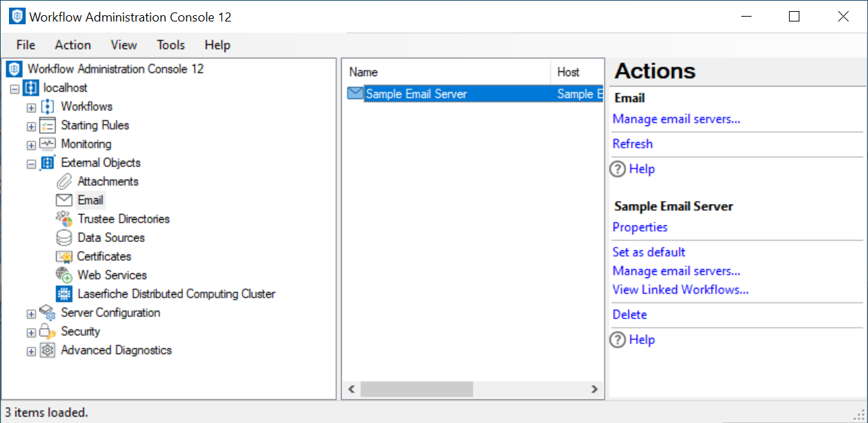The height and width of the screenshot is (423, 868).
Task: Open the Tools menu
Action: 171,45
